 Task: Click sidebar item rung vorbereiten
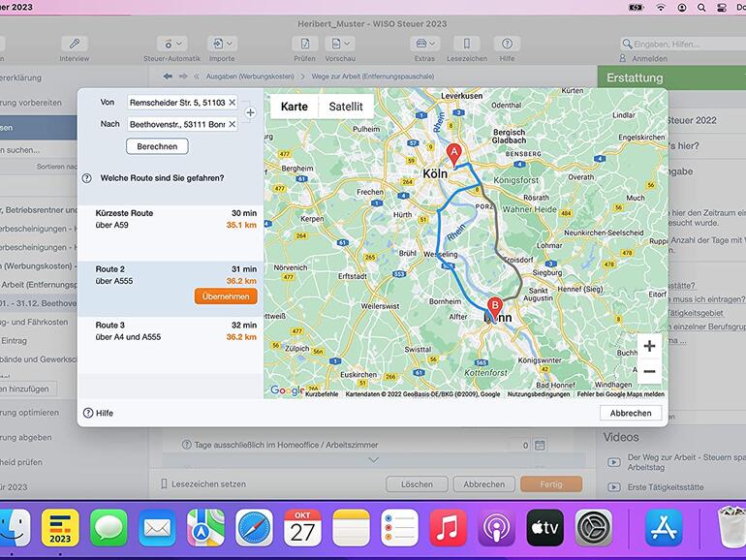tap(31, 103)
